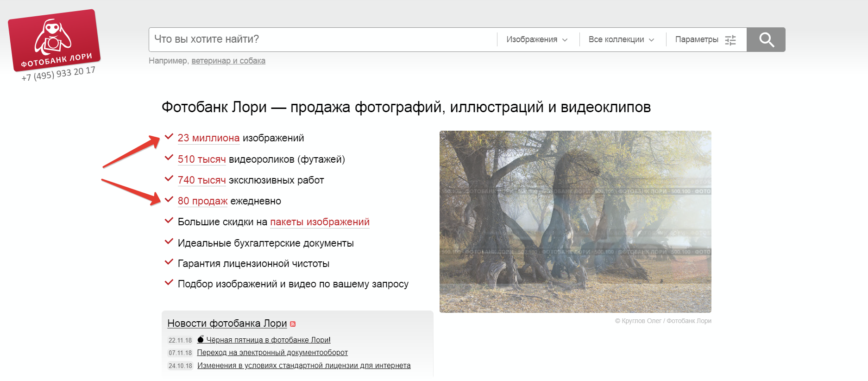Go to 'пакеты изображений' link
The height and width of the screenshot is (381, 868).
coord(320,222)
